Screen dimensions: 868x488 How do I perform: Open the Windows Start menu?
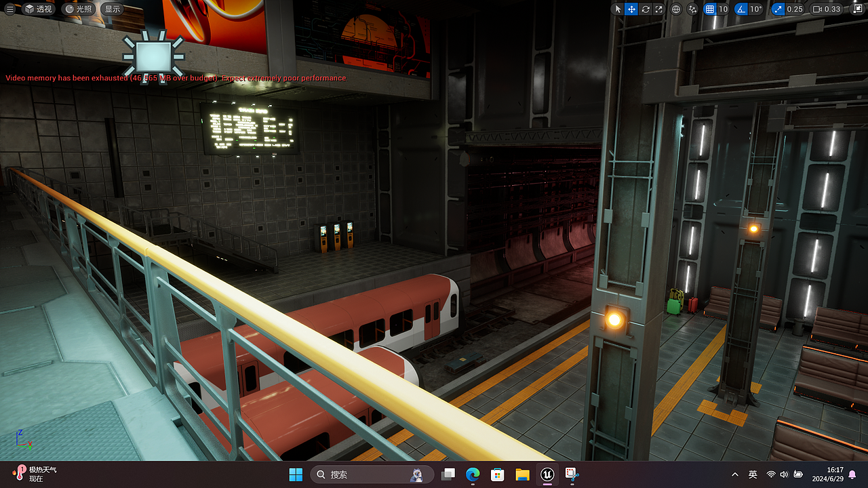[x=296, y=474]
